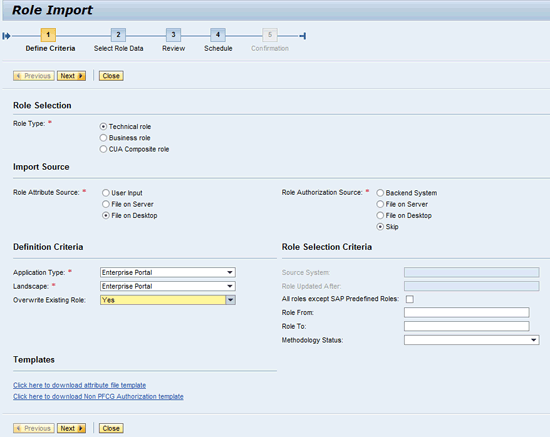Expand the Landscape dropdown

point(230,286)
